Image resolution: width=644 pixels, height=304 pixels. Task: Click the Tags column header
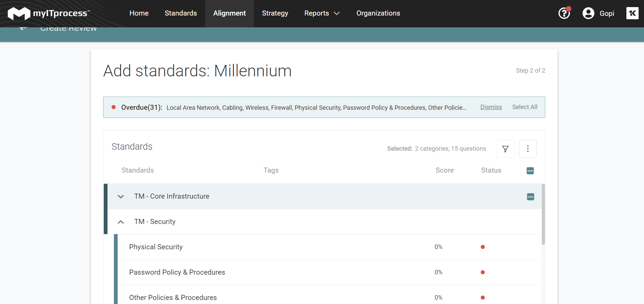[271, 170]
